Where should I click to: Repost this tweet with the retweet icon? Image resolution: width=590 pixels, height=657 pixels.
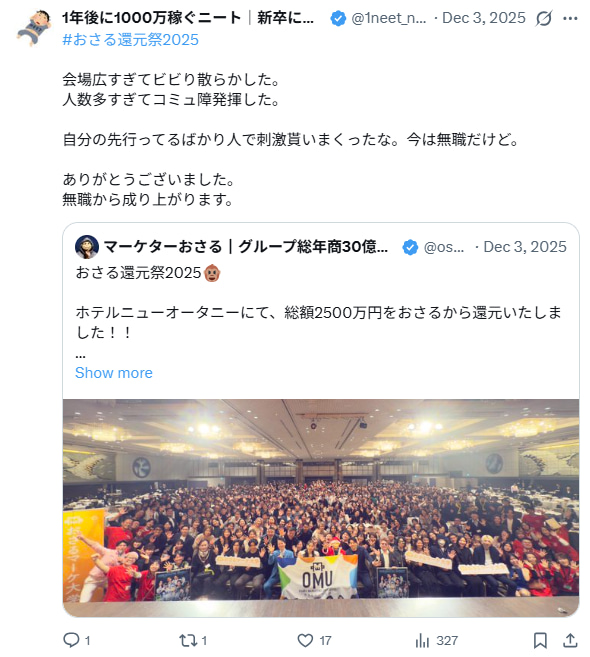pyautogui.click(x=187, y=640)
